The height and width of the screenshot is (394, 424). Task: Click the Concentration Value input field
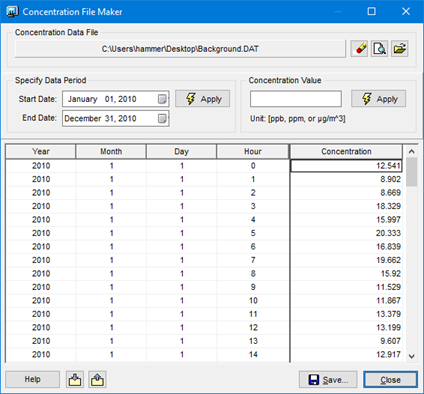tap(296, 99)
